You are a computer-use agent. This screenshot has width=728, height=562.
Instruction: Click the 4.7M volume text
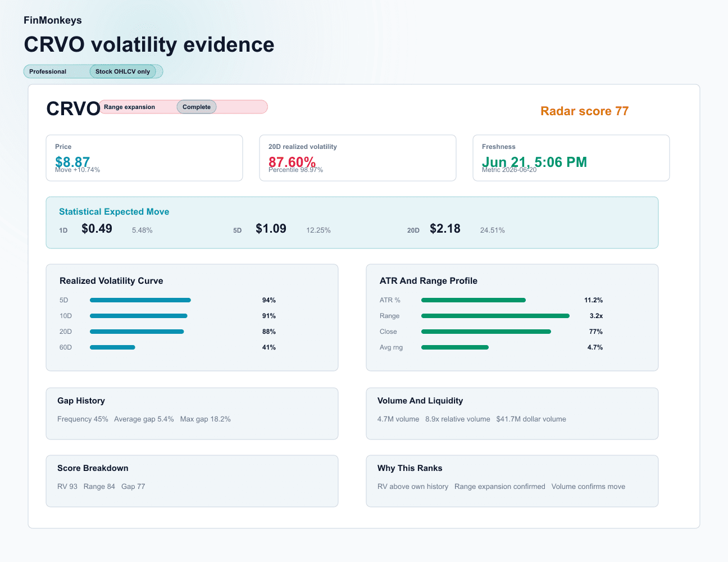[x=398, y=419]
